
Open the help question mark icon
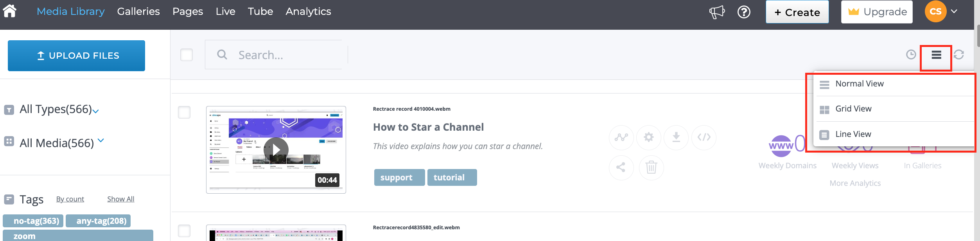coord(743,12)
